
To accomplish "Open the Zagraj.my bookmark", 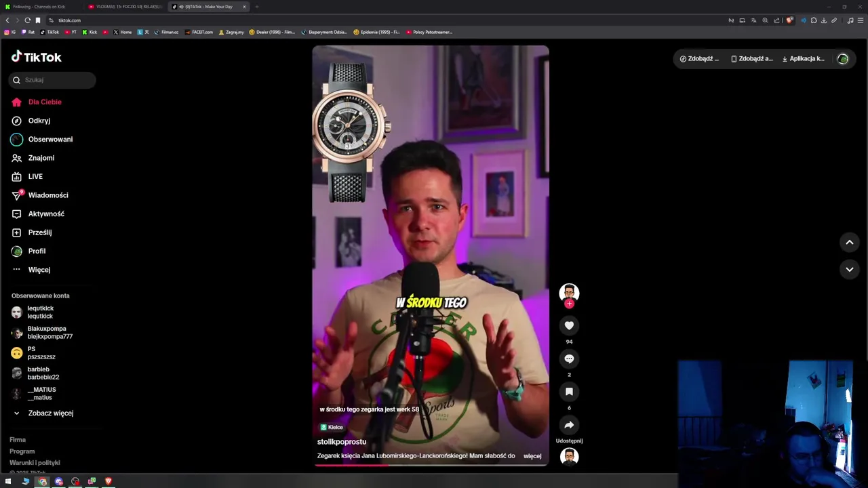I will coord(231,32).
